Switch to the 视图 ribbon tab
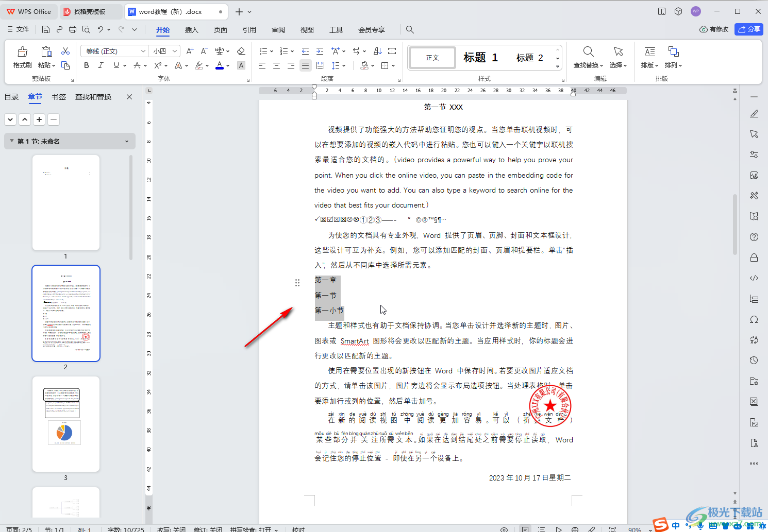The width and height of the screenshot is (768, 532). point(307,30)
